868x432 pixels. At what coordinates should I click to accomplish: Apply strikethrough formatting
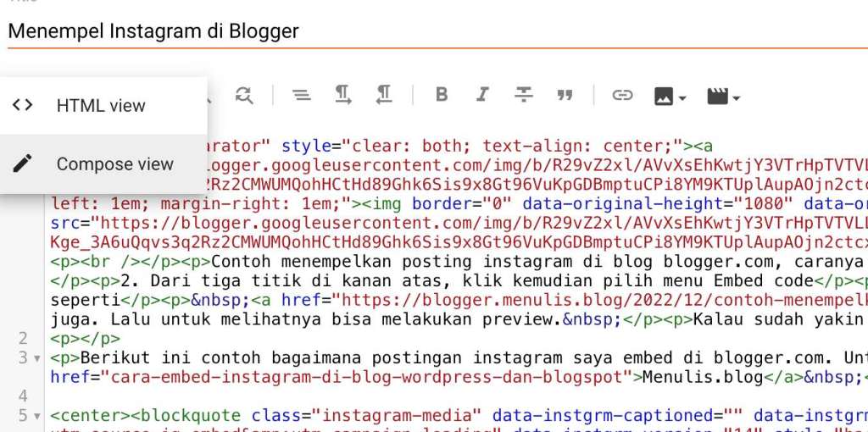tap(523, 95)
